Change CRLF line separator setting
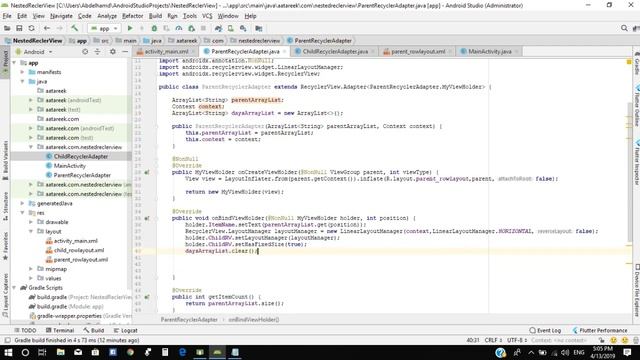 click(x=493, y=340)
